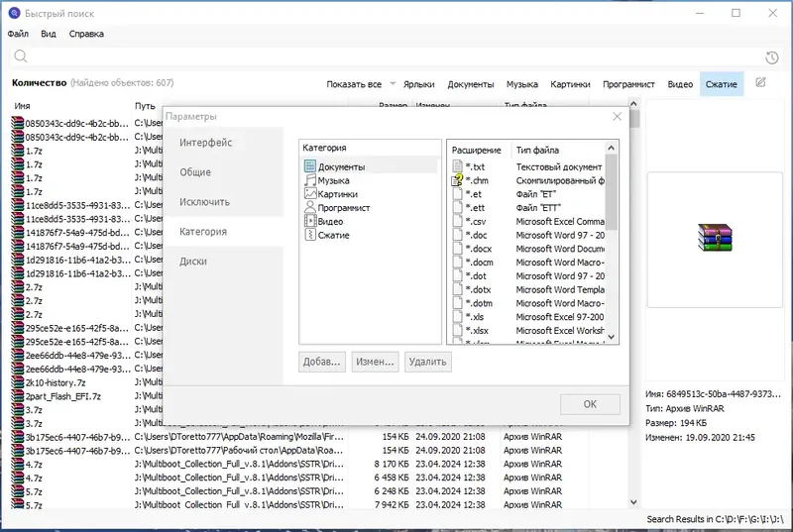The width and height of the screenshot is (793, 532).
Task: Select the *.dotx extension row
Action: click(526, 289)
